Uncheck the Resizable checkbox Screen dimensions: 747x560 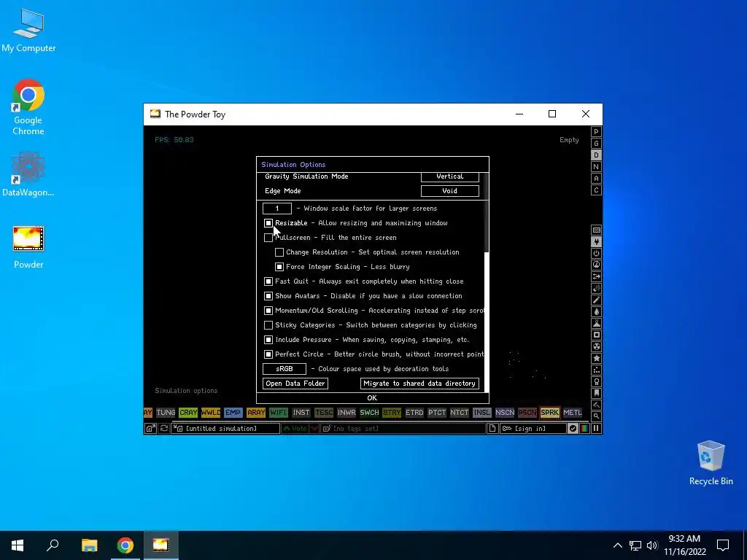coord(268,223)
